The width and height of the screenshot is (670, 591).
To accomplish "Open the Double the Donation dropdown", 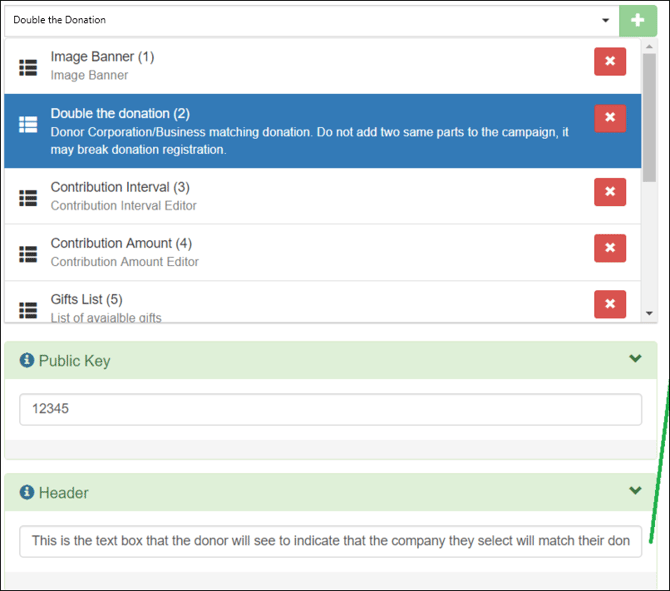I will (x=310, y=20).
